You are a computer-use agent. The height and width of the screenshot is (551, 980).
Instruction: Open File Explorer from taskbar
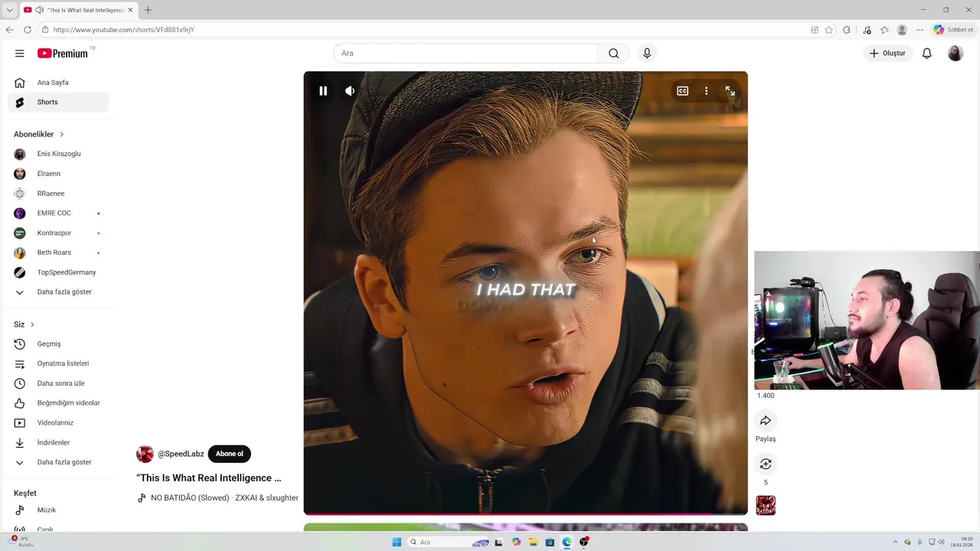[533, 542]
